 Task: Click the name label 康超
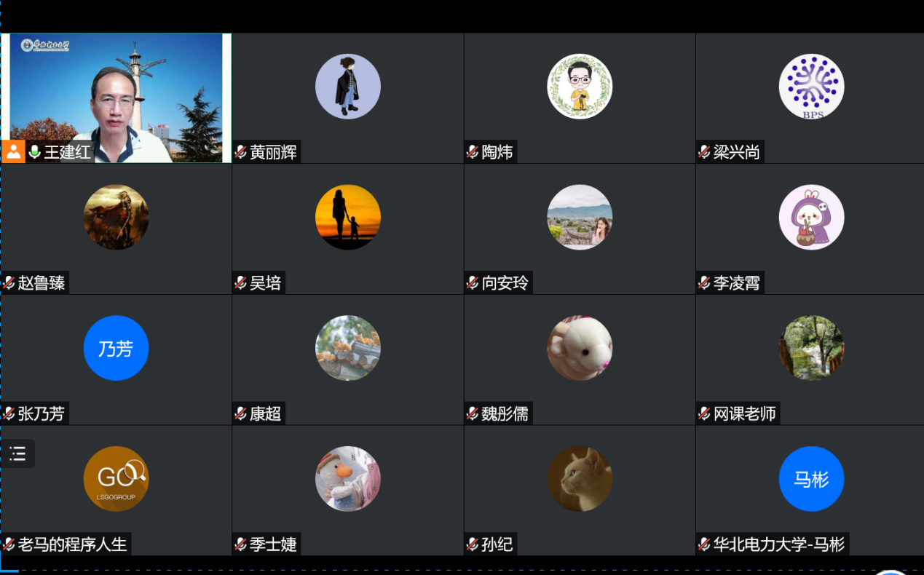[x=265, y=414]
